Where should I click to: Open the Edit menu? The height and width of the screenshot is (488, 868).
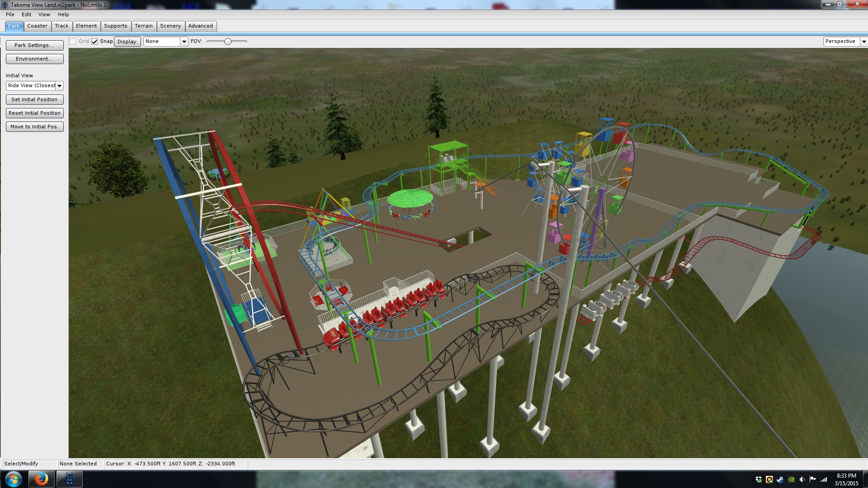(x=26, y=14)
